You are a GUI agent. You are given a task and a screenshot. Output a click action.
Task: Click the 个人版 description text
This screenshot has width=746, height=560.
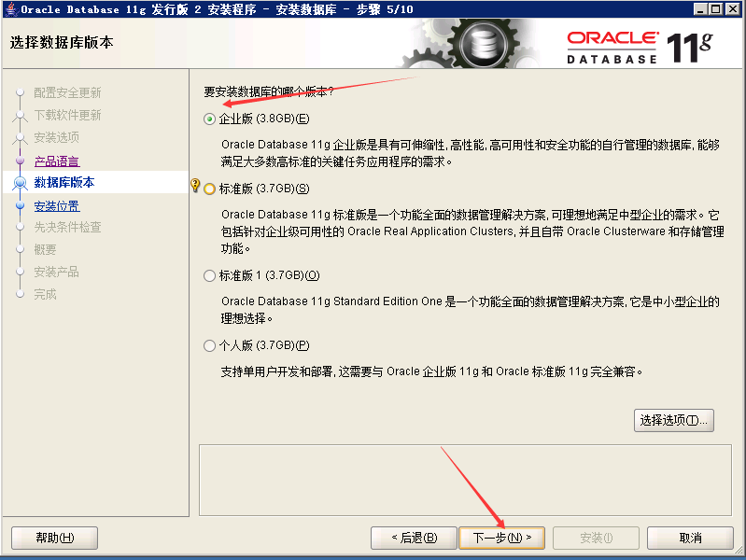431,371
